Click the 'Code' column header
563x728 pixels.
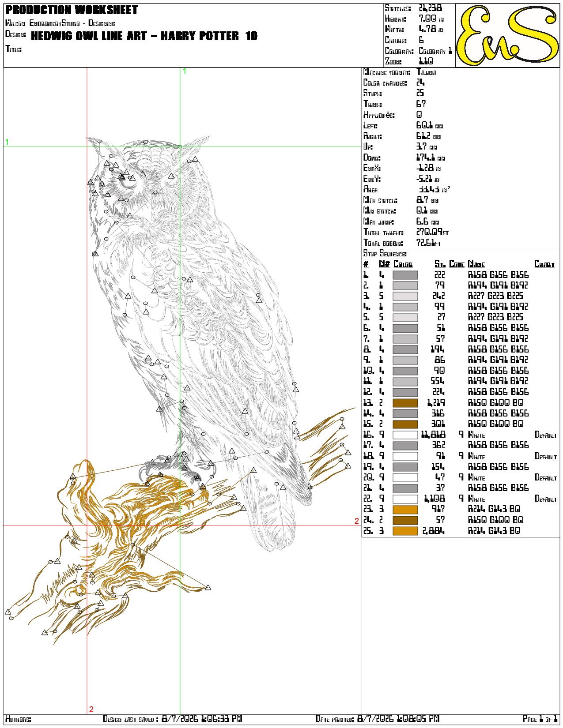(x=457, y=264)
